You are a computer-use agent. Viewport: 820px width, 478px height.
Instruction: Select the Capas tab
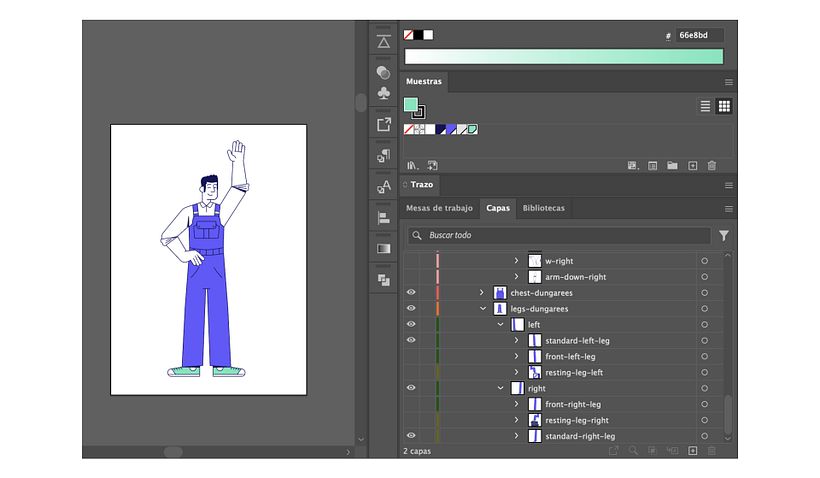[x=498, y=208]
